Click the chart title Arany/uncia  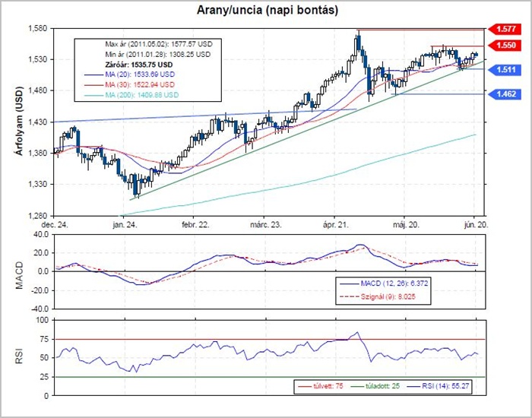click(264, 11)
